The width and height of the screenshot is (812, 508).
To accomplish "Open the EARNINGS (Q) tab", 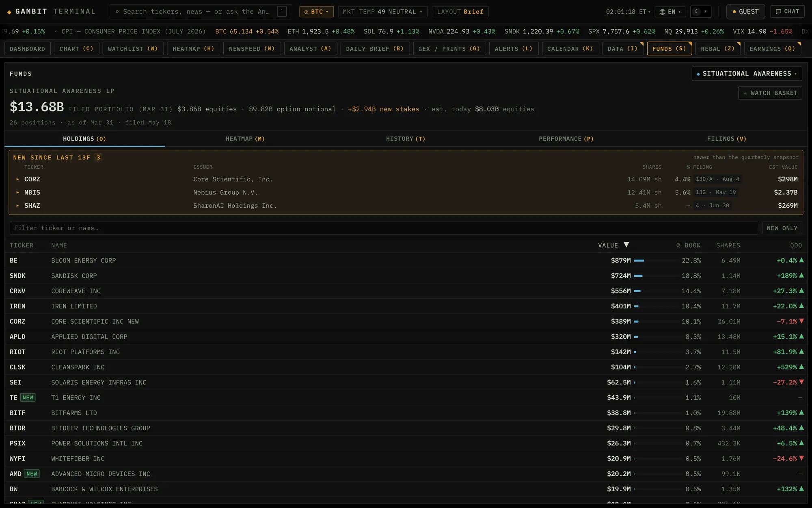I will 772,49.
